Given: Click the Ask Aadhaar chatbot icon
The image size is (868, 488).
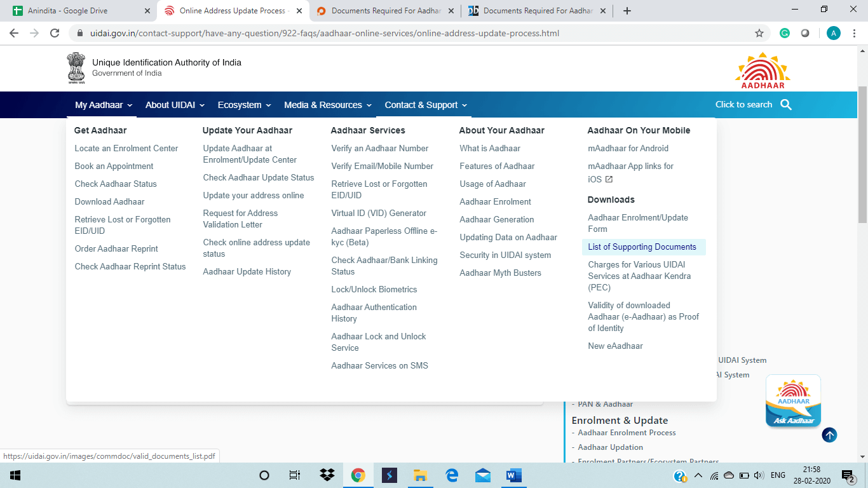Looking at the screenshot, I should coord(792,401).
